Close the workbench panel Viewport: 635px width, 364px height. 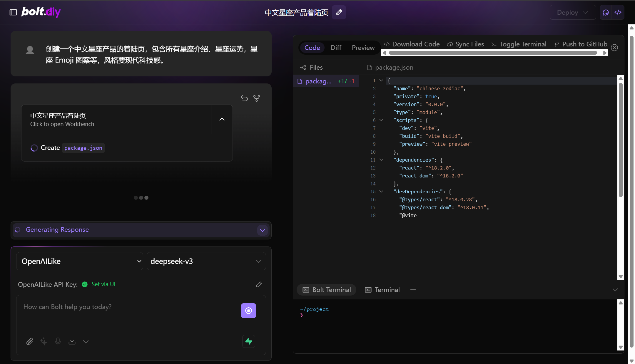(614, 48)
